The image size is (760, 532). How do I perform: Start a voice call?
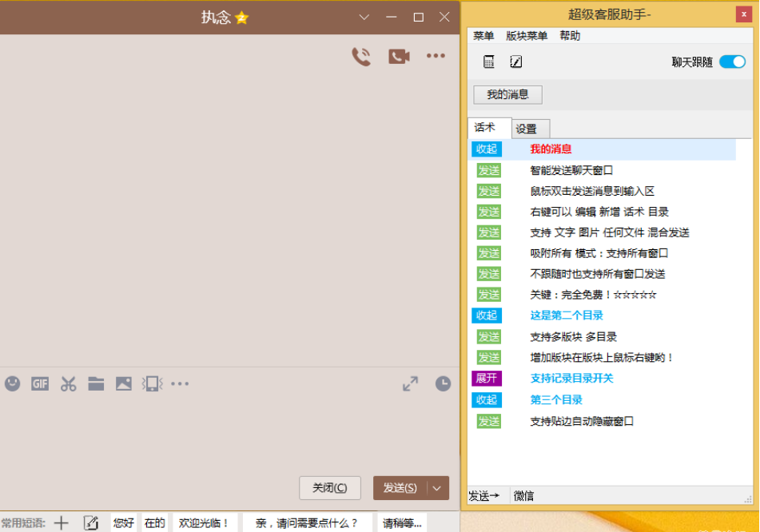360,56
